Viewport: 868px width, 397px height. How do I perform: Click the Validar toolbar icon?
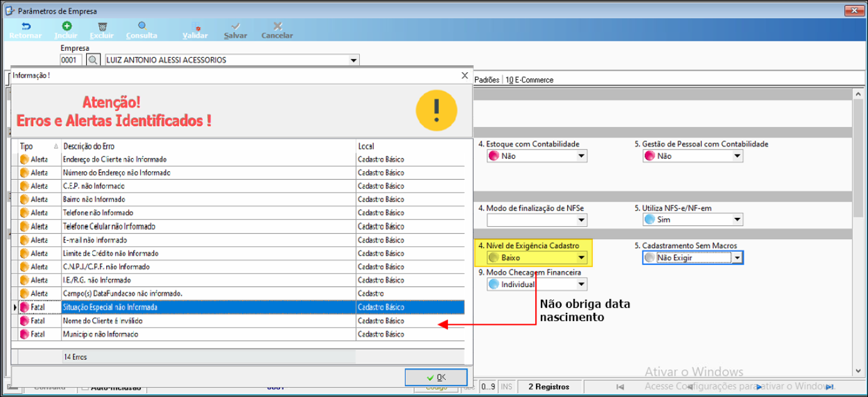pyautogui.click(x=195, y=26)
